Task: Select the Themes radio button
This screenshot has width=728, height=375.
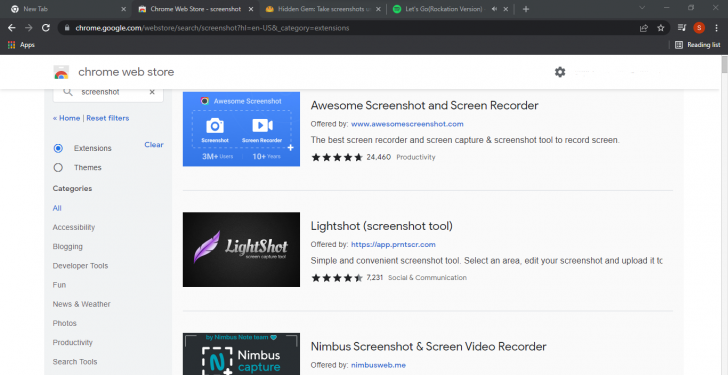Action: [x=58, y=168]
